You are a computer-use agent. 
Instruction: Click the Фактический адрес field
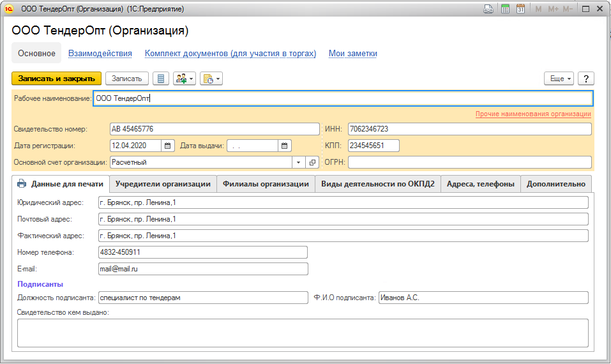click(343, 236)
